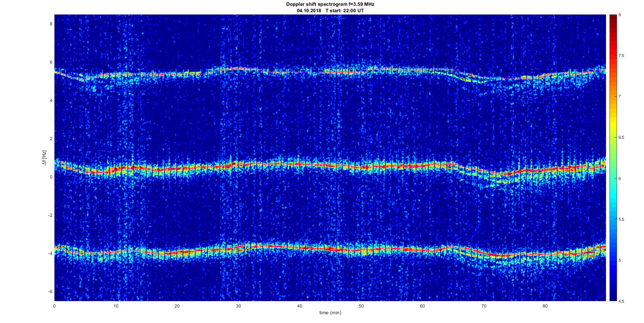The image size is (644, 323).
Task: Click the dark red top of the colorbar
Action: tap(613, 18)
